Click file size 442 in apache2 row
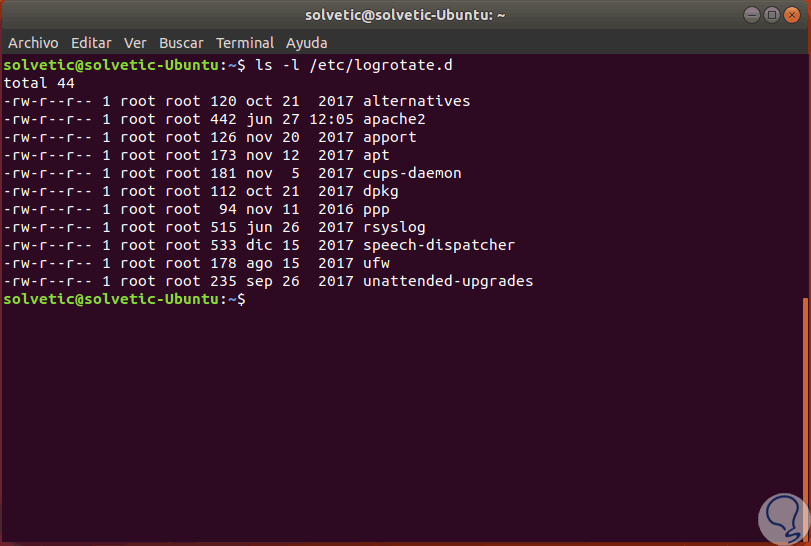The height and width of the screenshot is (546, 811). tap(223, 119)
